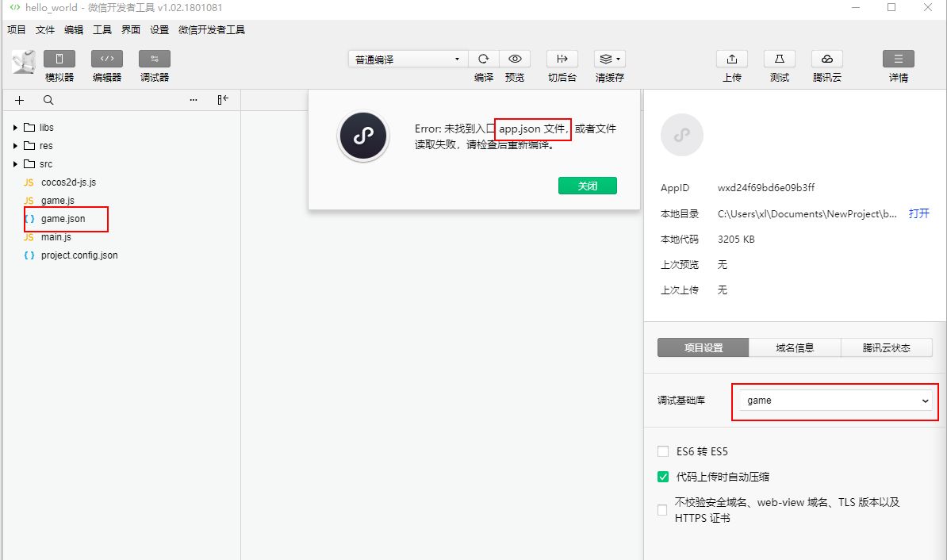This screenshot has width=947, height=560.
Task: Click the AppID value wxd24f69bd6e09b3ff
Action: (x=766, y=188)
